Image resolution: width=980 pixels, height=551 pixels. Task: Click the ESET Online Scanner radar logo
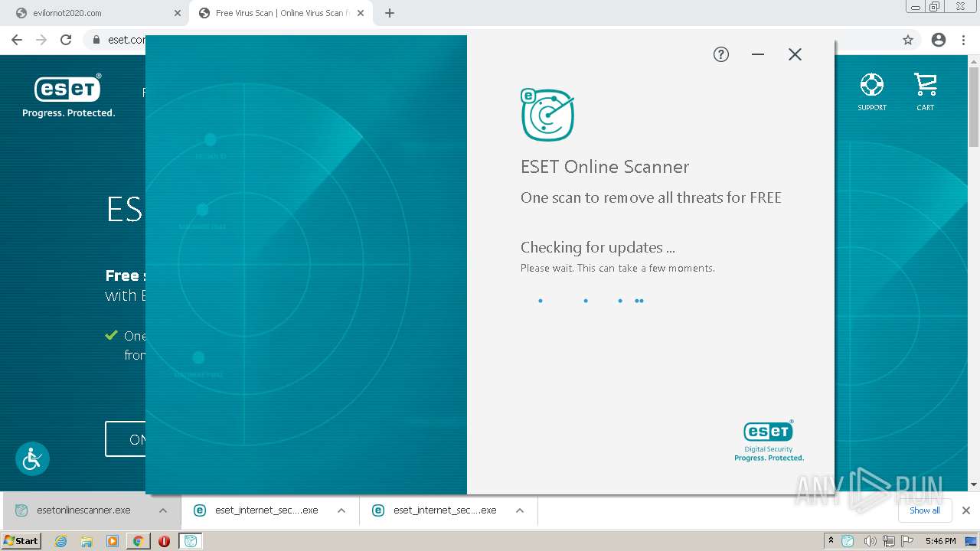pos(547,116)
